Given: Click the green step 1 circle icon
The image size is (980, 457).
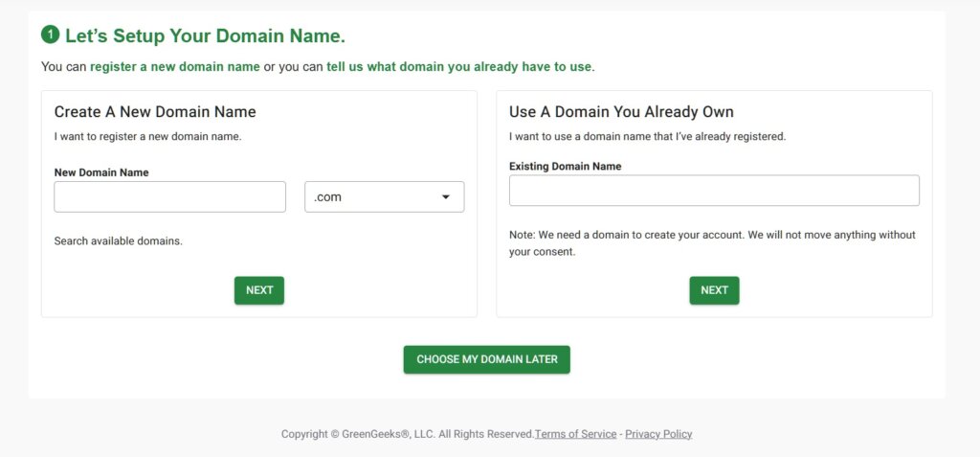Looking at the screenshot, I should [x=51, y=35].
